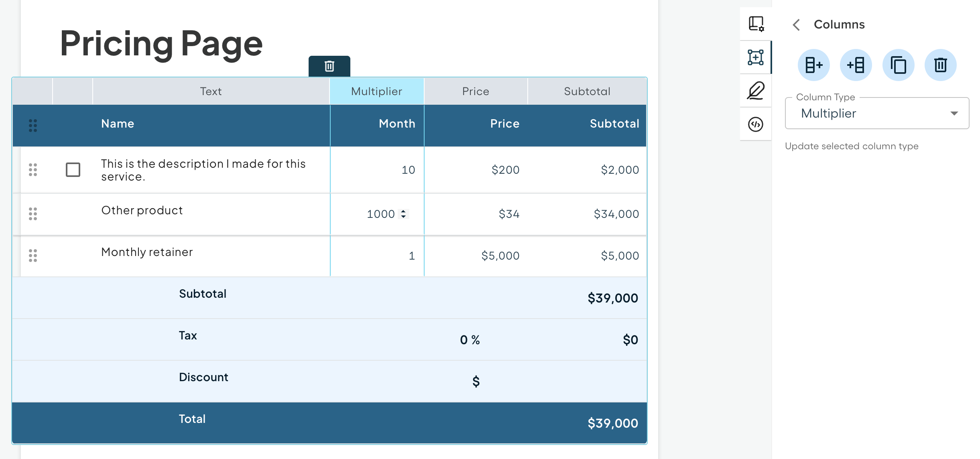
Task: Click the Text column type header
Action: [211, 91]
